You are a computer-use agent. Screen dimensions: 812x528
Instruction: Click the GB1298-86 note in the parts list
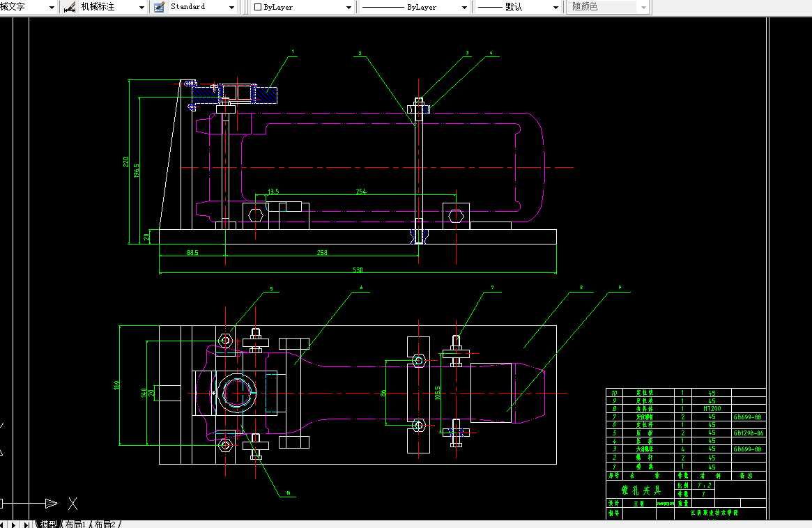(748, 433)
